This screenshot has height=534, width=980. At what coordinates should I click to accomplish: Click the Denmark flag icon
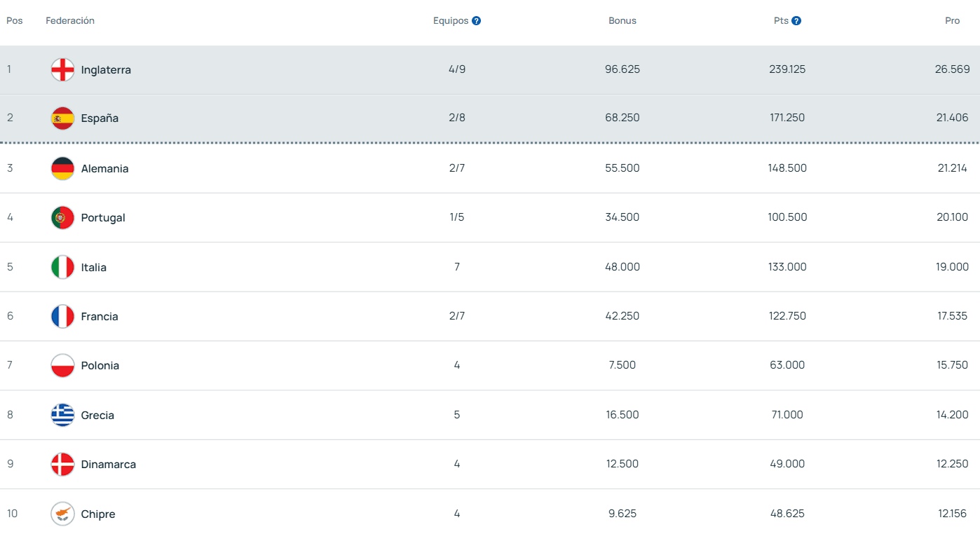(62, 465)
